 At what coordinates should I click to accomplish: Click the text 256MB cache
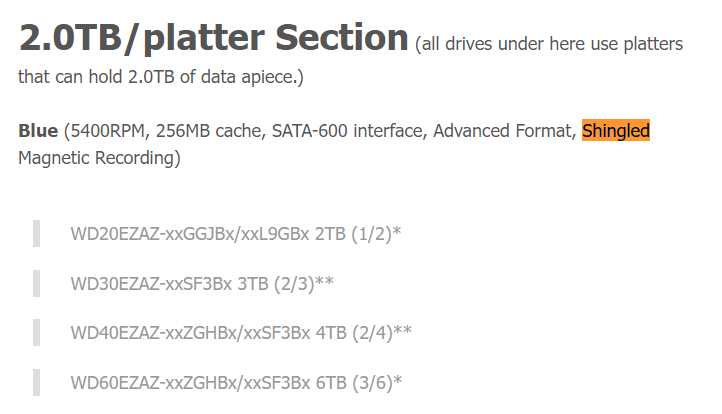[209, 131]
